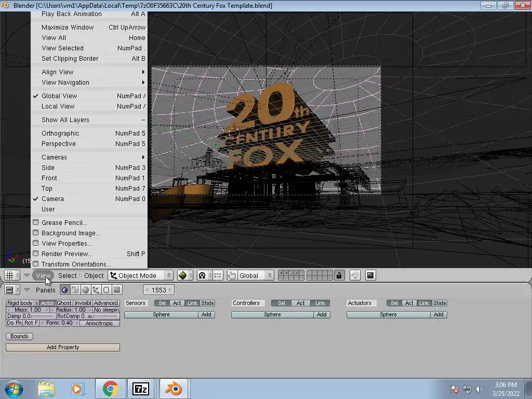Toggle the Rot Fh button
Viewport: 532px width, 399px height.
(x=31, y=323)
